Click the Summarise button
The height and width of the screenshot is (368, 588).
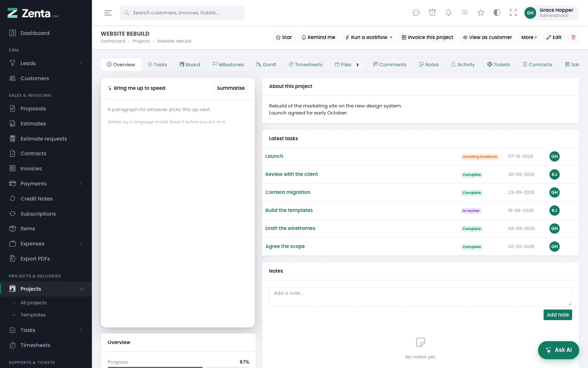pyautogui.click(x=231, y=88)
